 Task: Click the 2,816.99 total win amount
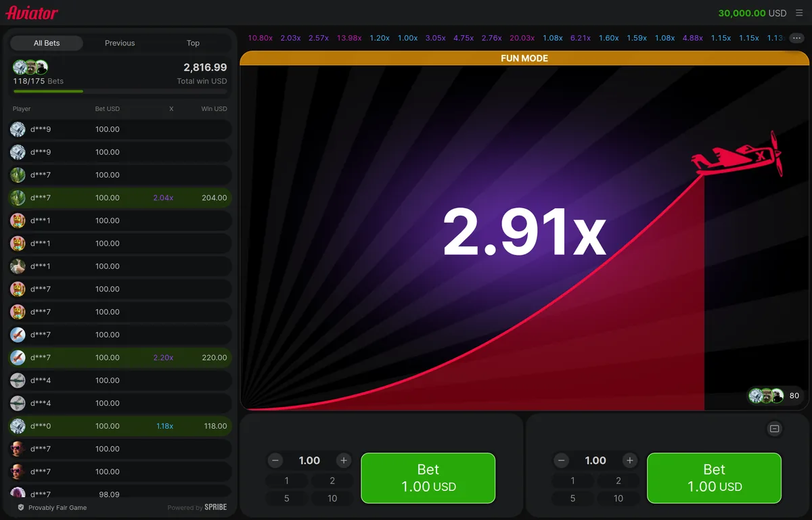coord(205,67)
